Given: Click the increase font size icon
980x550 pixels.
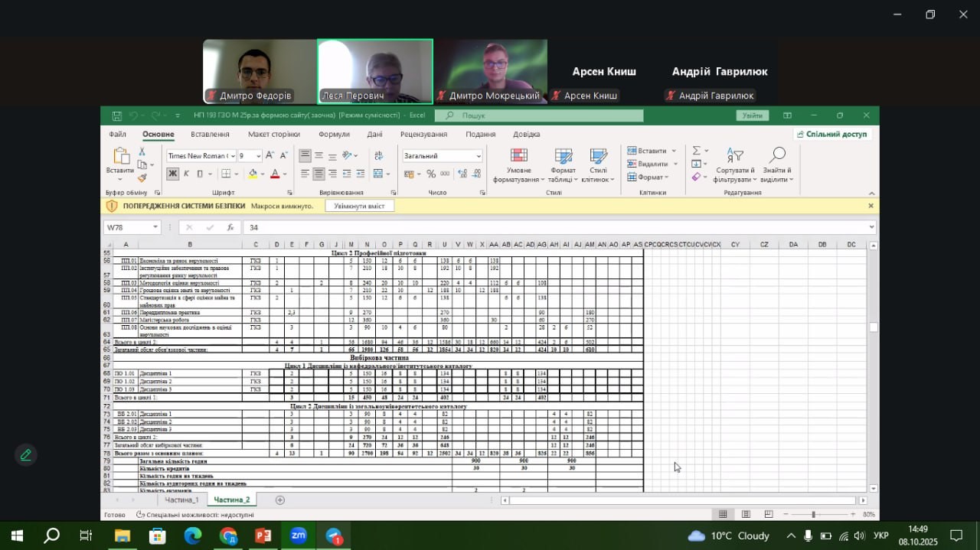Looking at the screenshot, I should [x=269, y=155].
